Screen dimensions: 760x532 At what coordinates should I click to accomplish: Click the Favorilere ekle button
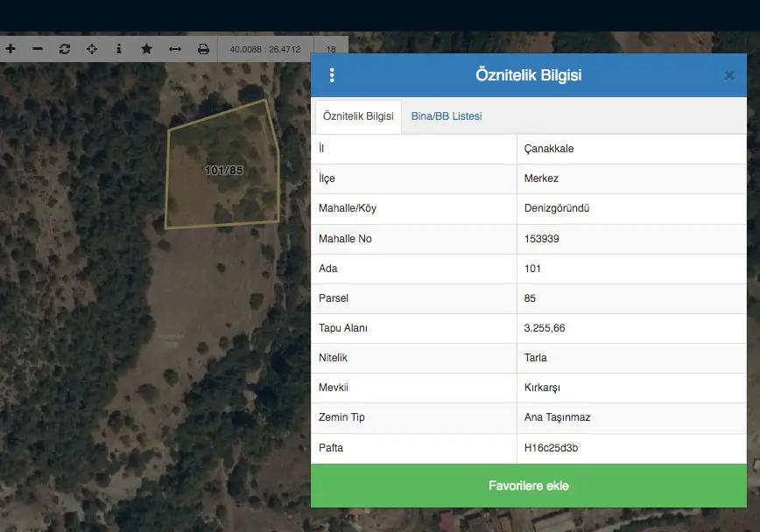click(529, 486)
